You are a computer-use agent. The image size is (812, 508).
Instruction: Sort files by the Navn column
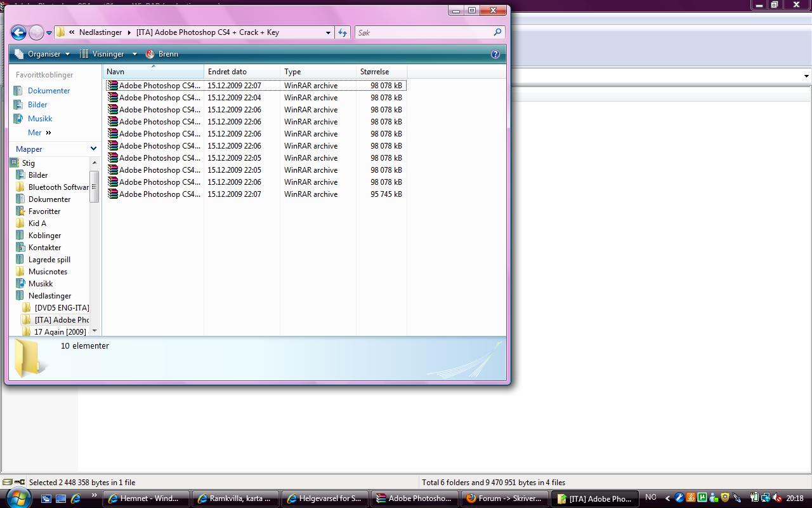[153, 72]
